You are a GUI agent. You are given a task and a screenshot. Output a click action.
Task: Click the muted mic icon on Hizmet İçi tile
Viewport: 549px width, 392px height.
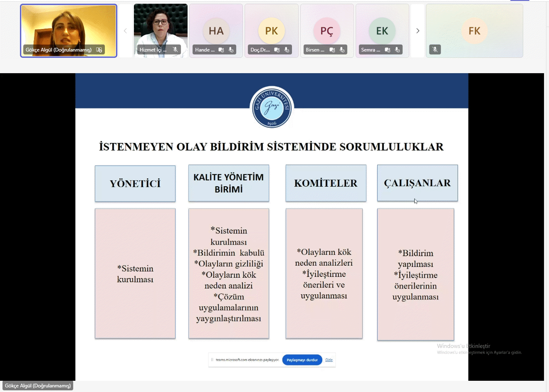175,50
